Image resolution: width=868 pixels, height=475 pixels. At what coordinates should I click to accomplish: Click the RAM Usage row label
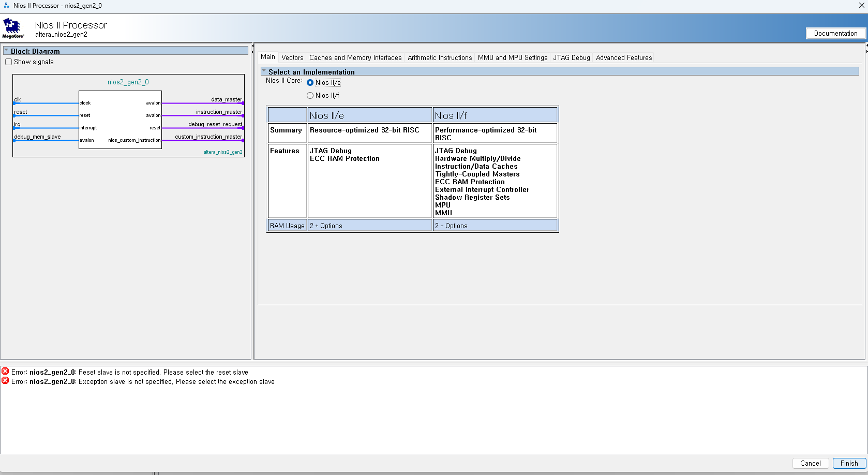click(x=287, y=226)
